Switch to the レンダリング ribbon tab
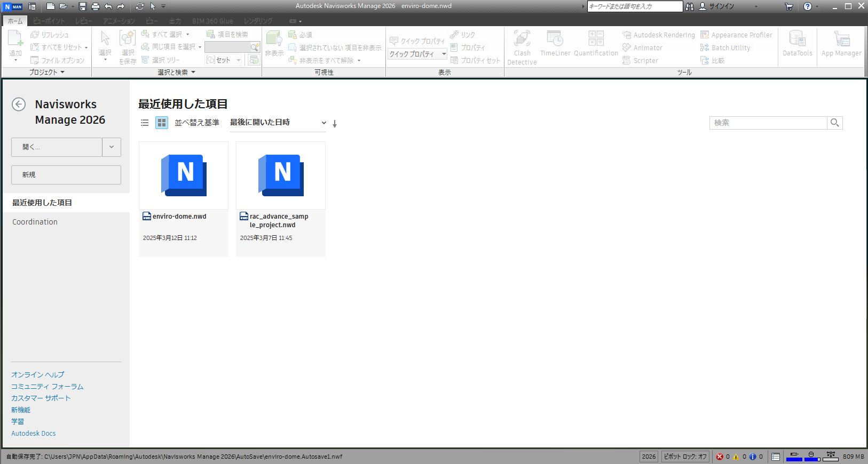This screenshot has width=868, height=464. coord(258,21)
